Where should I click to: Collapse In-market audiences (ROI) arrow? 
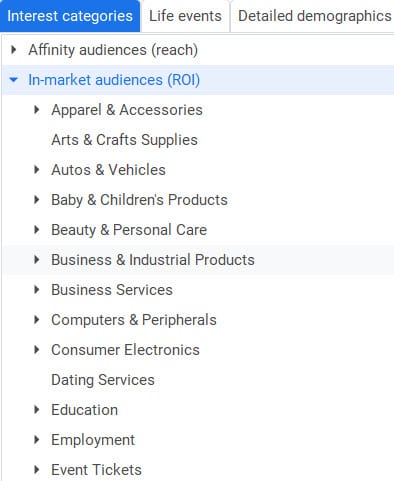[x=13, y=80]
